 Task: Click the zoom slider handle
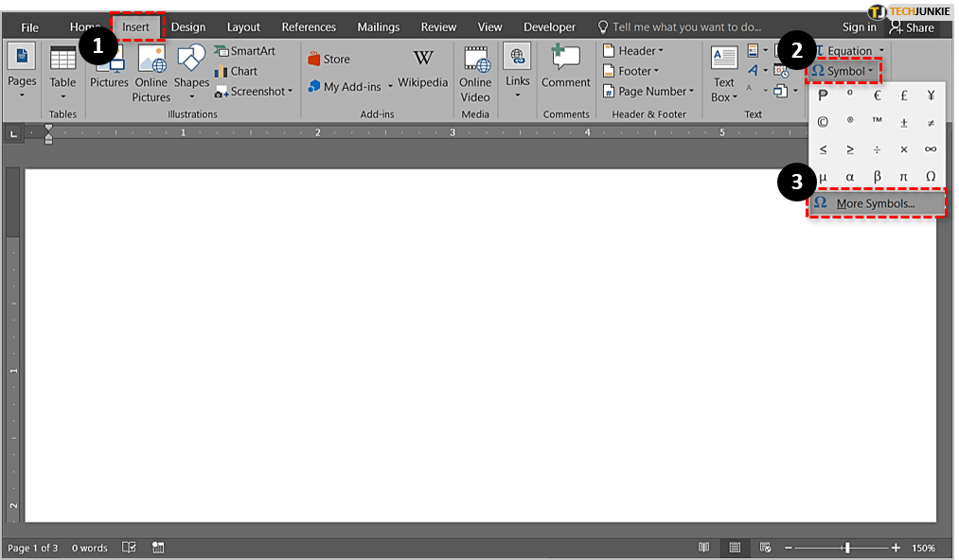pos(847,548)
